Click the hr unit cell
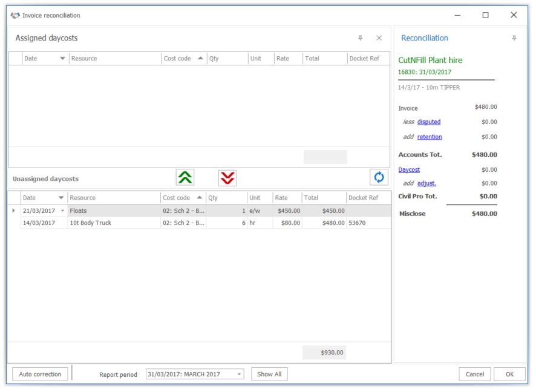This screenshot has width=536, height=392. pos(260,223)
